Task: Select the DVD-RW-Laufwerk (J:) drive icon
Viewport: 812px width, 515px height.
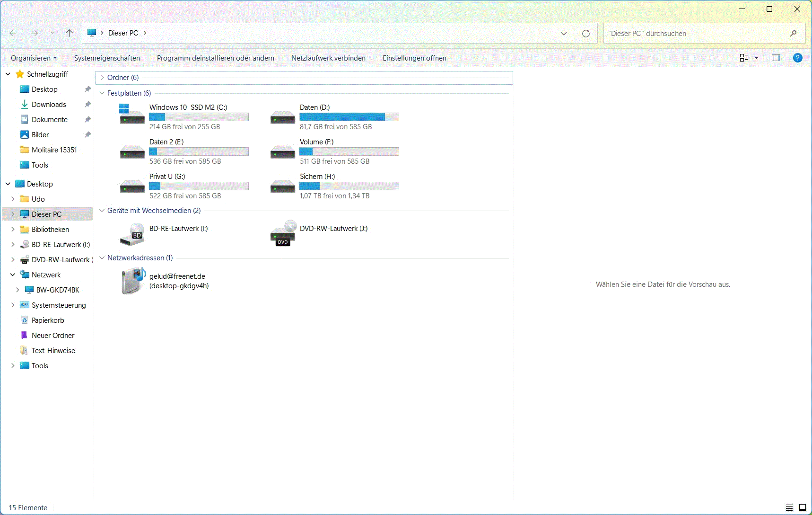Action: point(283,233)
